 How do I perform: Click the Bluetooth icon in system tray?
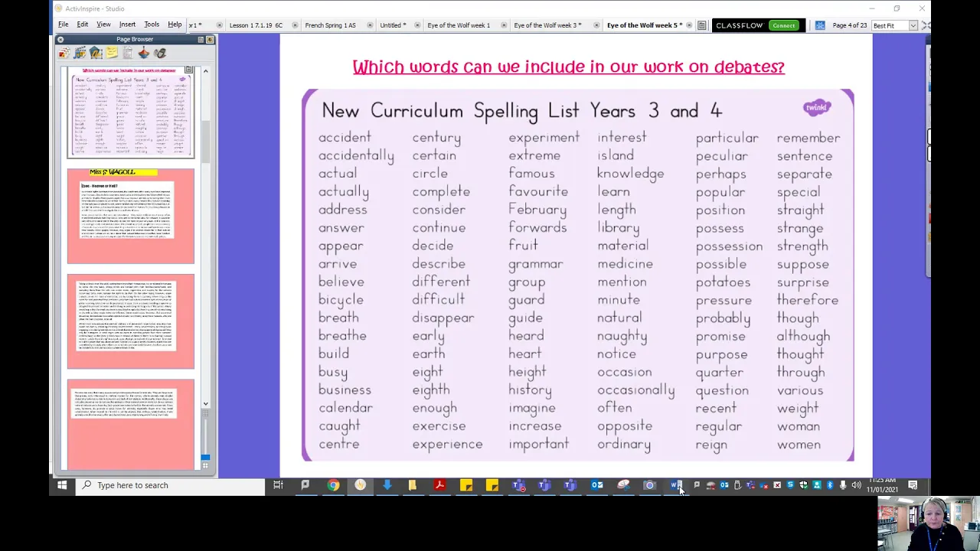point(830,485)
